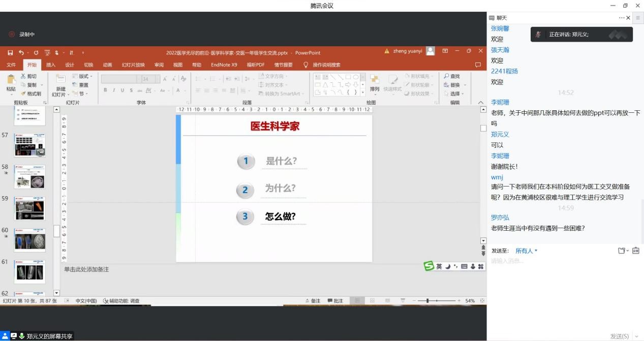
Task: Click the image/file send icon in chat
Action: click(x=621, y=251)
